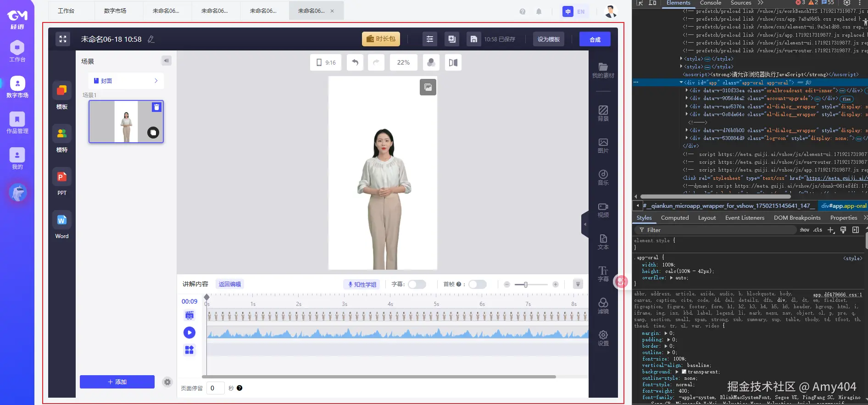Switch to the 数字市场 tab
Screen dimensions: 868x405
pos(115,11)
